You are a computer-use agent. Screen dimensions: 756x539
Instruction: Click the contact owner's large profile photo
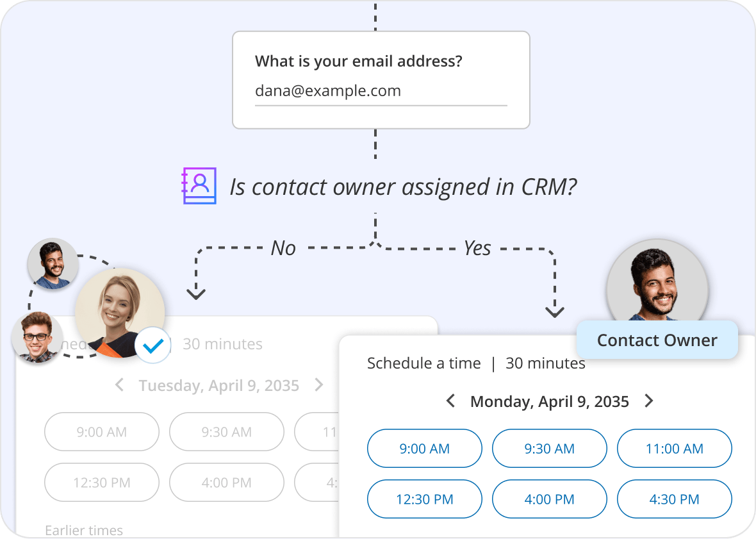click(x=657, y=281)
